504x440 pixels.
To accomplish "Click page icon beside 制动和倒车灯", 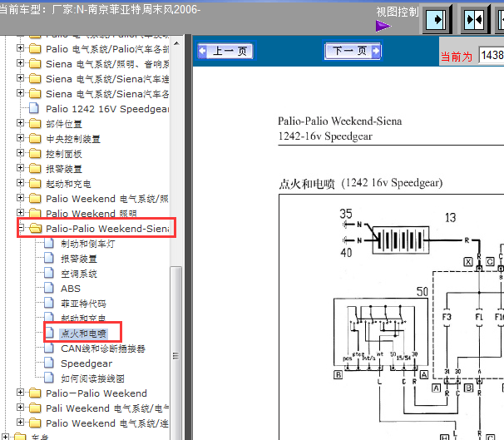I will 49,243.
